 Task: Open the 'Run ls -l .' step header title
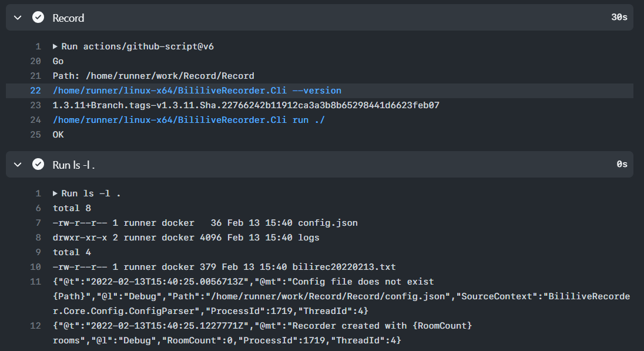coord(73,165)
